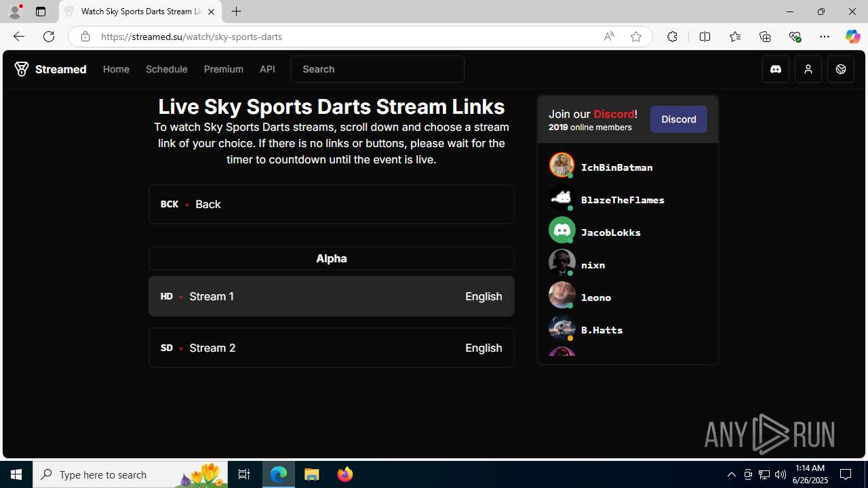Open browser Extensions menu
This screenshot has width=868, height=488.
672,37
